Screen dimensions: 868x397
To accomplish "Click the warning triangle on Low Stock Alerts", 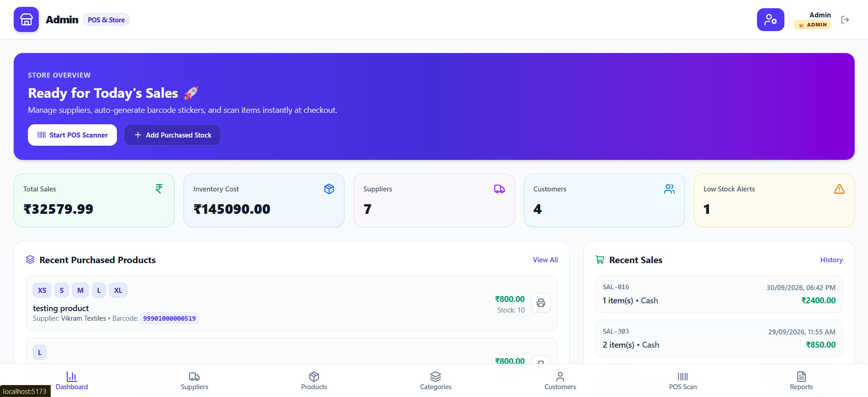I will [x=839, y=189].
